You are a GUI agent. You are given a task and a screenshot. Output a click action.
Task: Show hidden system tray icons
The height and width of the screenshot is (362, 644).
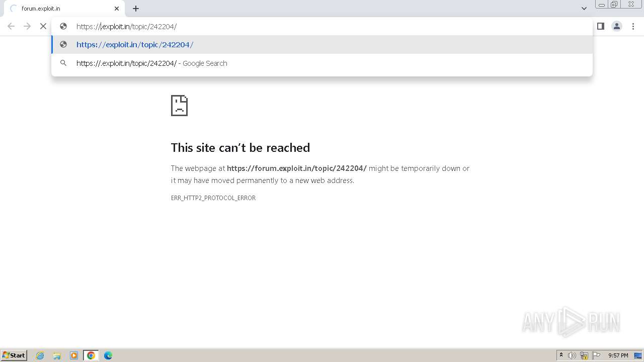coord(561,355)
